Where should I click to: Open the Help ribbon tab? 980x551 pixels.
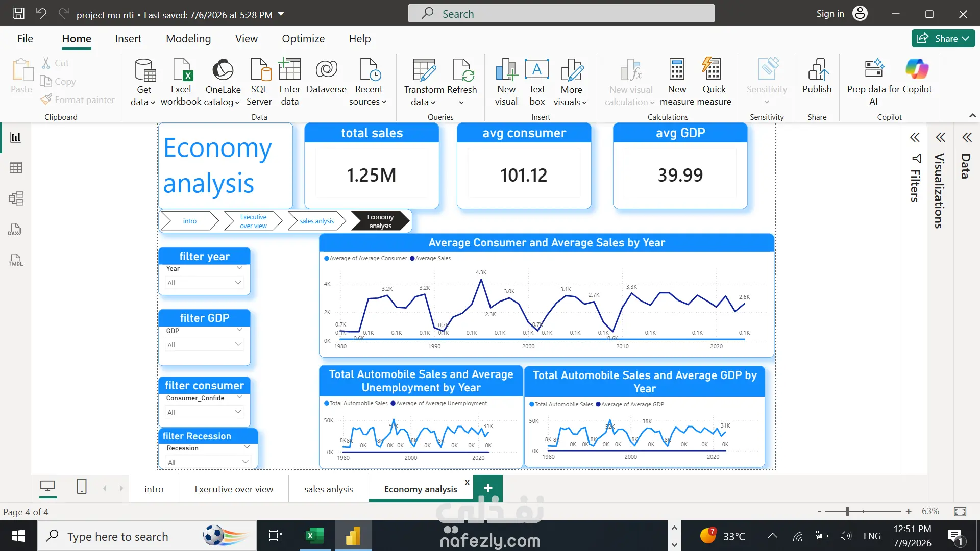click(360, 39)
